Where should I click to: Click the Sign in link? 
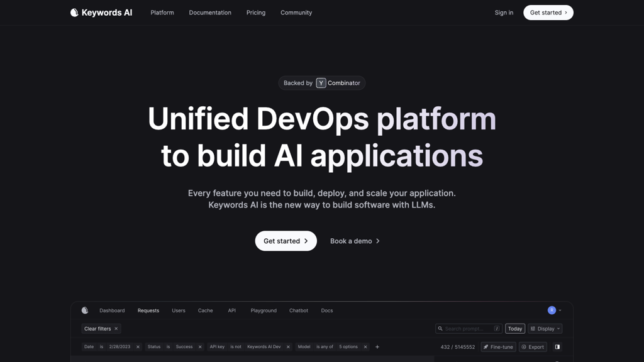click(504, 13)
